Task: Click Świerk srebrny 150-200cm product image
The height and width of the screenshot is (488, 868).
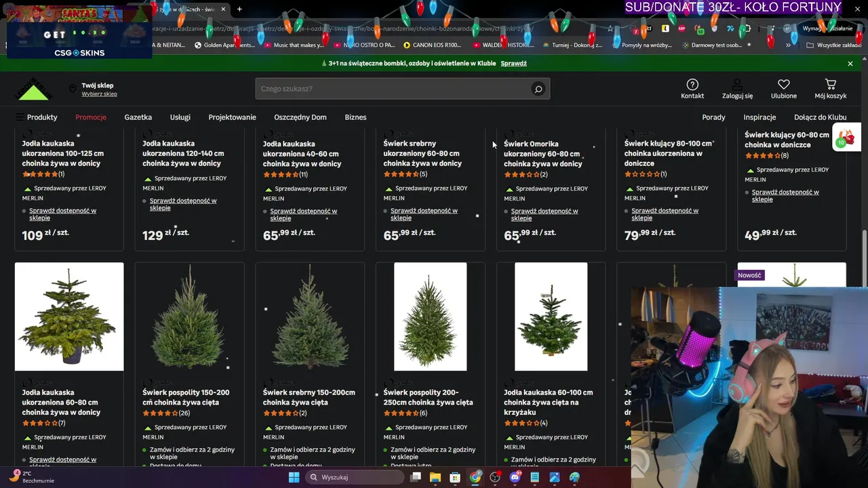Action: [310, 317]
